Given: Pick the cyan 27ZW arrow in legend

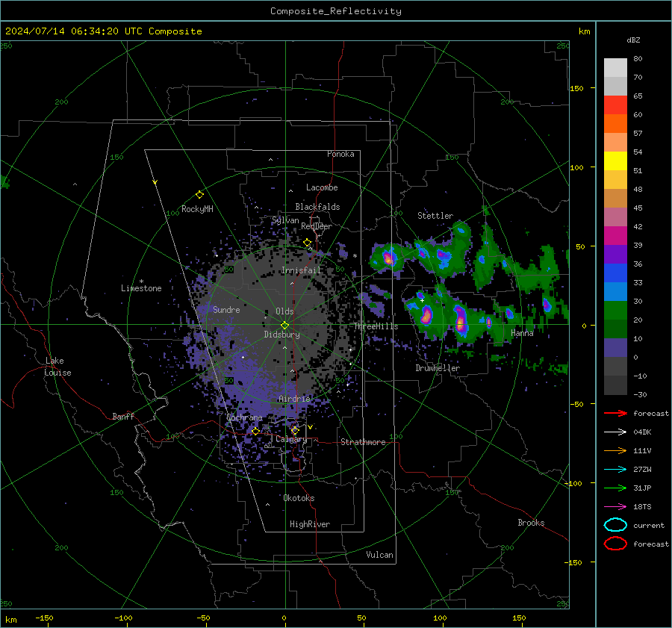Looking at the screenshot, I should pyautogui.click(x=615, y=470).
